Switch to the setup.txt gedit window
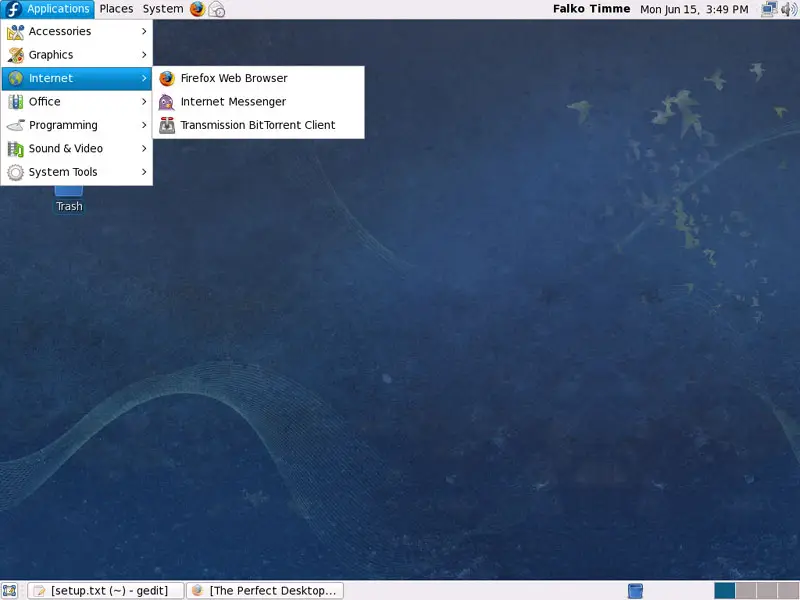800x600 pixels. point(105,590)
